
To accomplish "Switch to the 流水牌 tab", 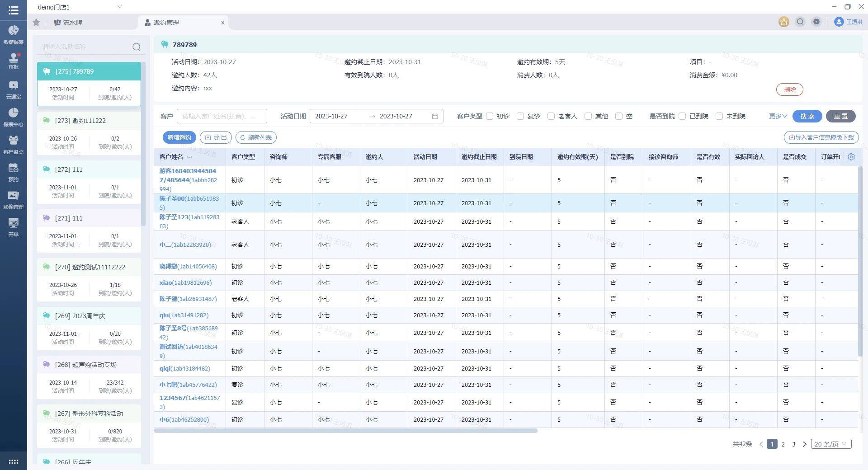I will 68,22.
